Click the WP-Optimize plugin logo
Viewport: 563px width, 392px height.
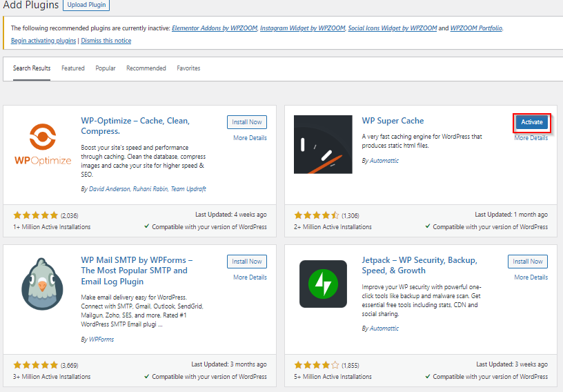tap(43, 144)
